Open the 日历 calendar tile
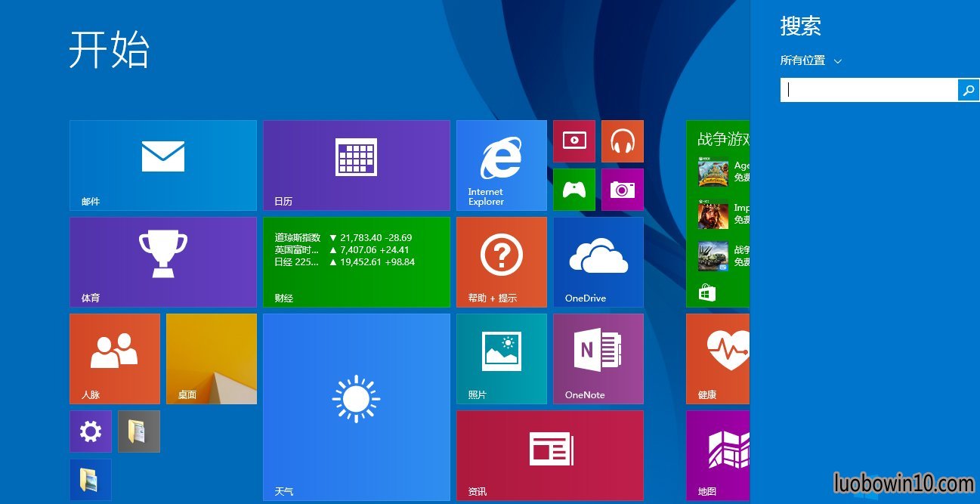The height and width of the screenshot is (504, 980). point(357,165)
